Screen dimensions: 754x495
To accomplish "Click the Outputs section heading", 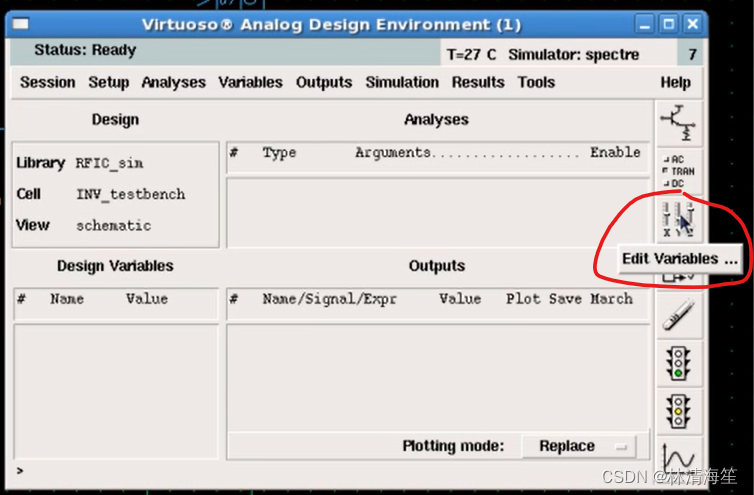I will (x=437, y=266).
